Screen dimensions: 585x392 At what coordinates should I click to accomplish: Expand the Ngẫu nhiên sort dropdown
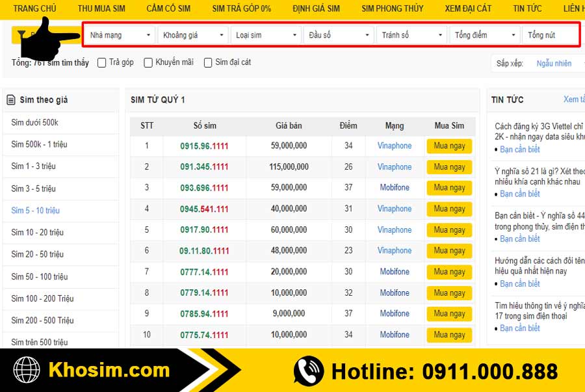[557, 63]
